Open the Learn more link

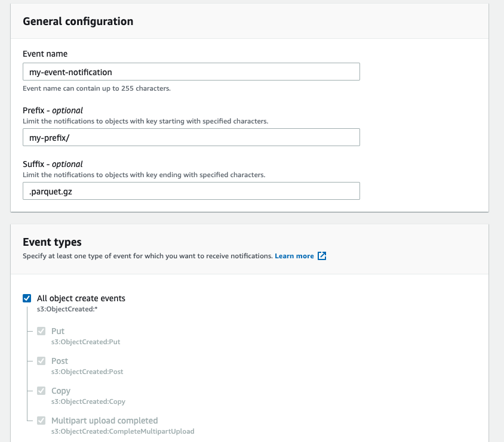coord(294,256)
